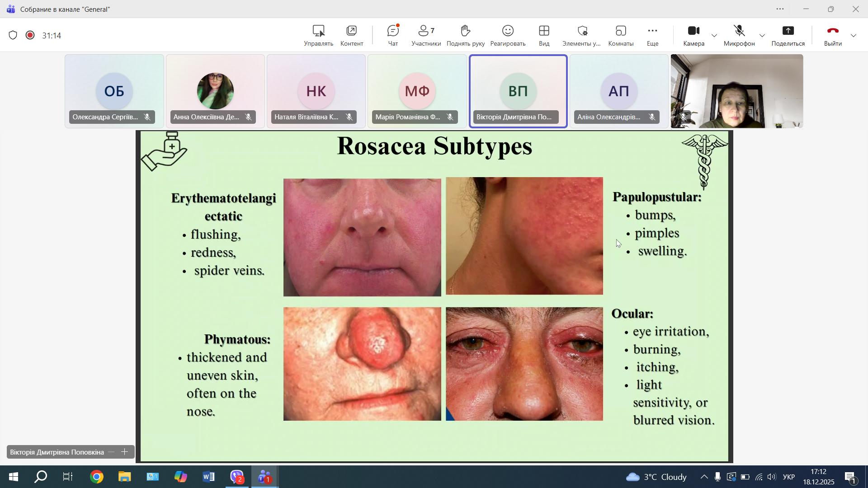868x488 pixels.
Task: Open the reactions menu
Action: pos(508,35)
